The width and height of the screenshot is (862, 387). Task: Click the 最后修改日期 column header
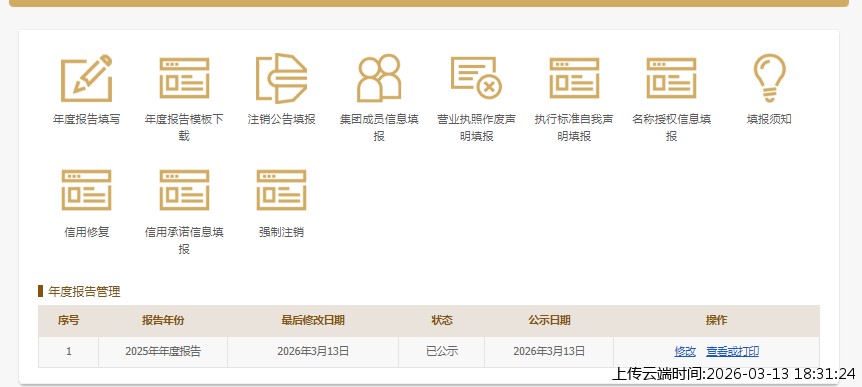313,320
